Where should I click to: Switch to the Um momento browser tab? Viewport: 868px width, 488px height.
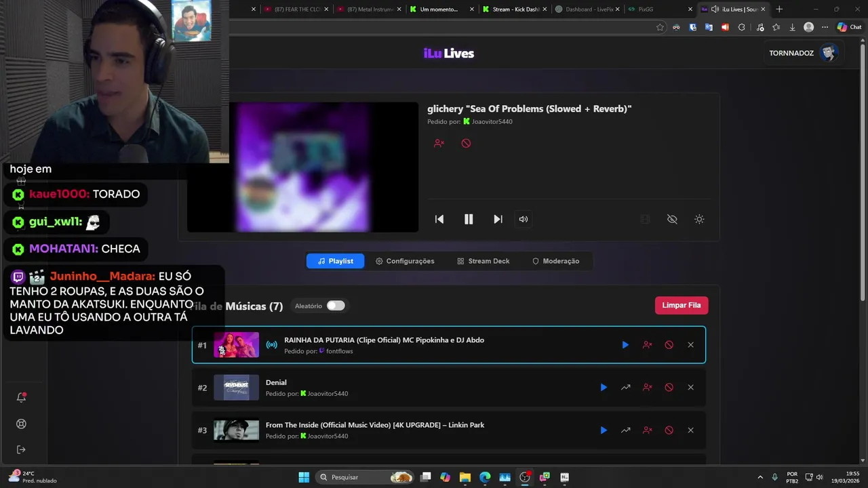click(x=441, y=9)
